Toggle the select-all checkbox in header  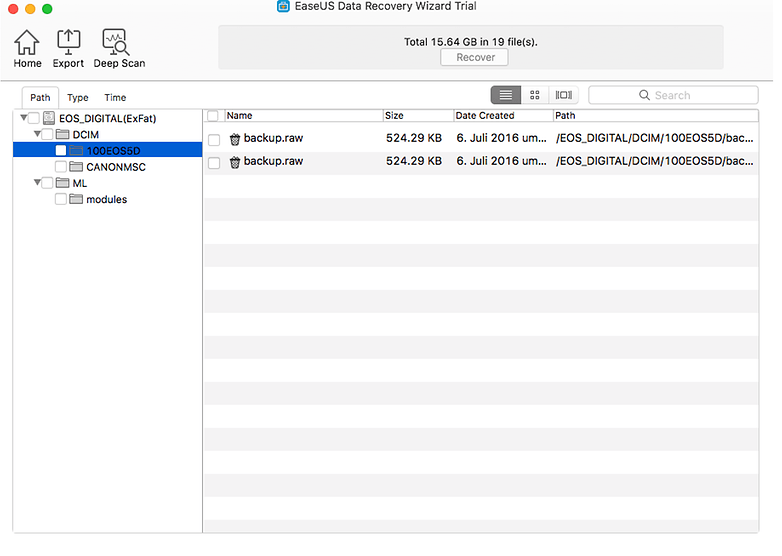tap(213, 116)
